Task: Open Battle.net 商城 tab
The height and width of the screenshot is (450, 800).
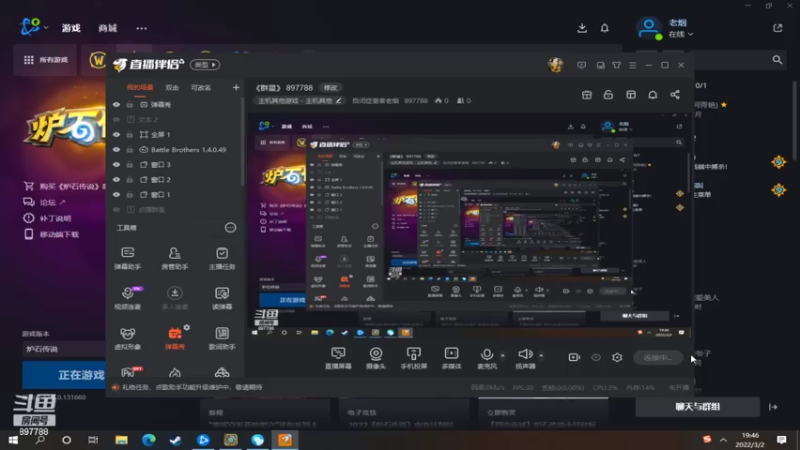Action: (108, 28)
